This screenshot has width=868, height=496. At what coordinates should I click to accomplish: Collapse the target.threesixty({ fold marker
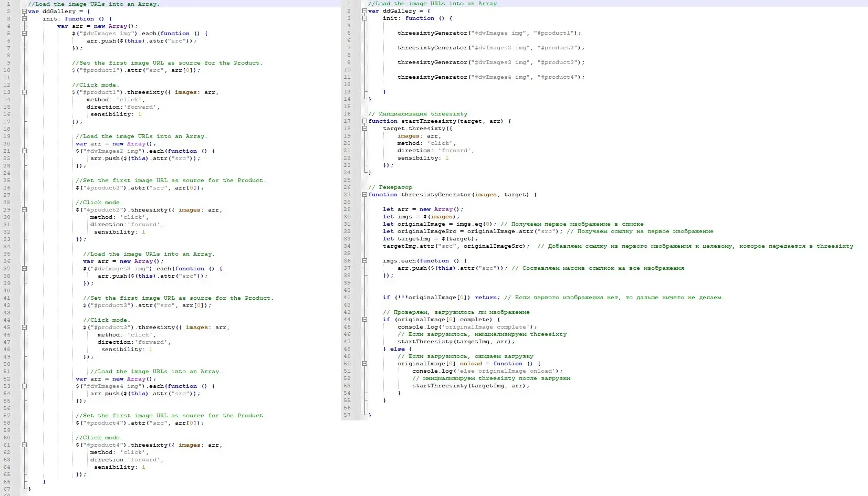coord(364,129)
